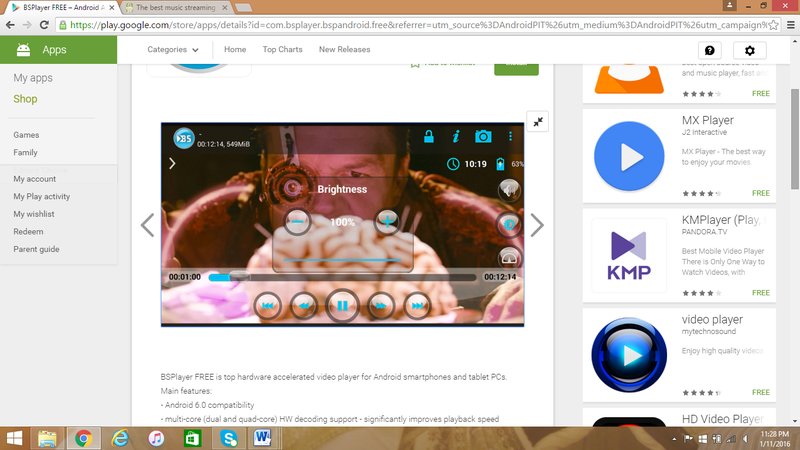
Task: Reload the page with refresh icon
Action: click(44, 25)
